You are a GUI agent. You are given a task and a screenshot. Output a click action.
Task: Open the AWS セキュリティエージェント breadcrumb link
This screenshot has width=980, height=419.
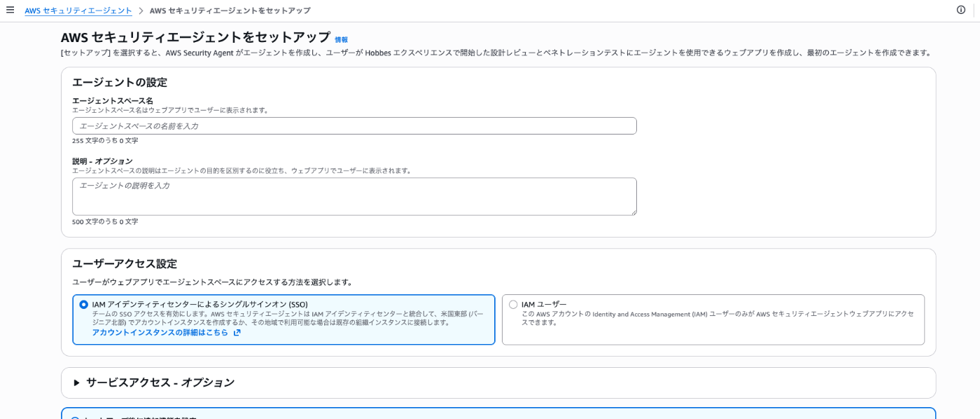[x=78, y=11]
